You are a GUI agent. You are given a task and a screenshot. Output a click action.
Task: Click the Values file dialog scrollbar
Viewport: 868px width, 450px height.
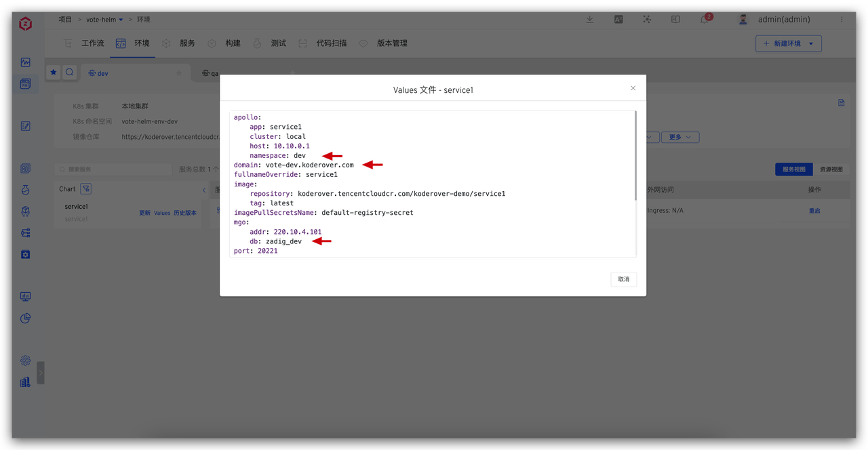[635, 156]
